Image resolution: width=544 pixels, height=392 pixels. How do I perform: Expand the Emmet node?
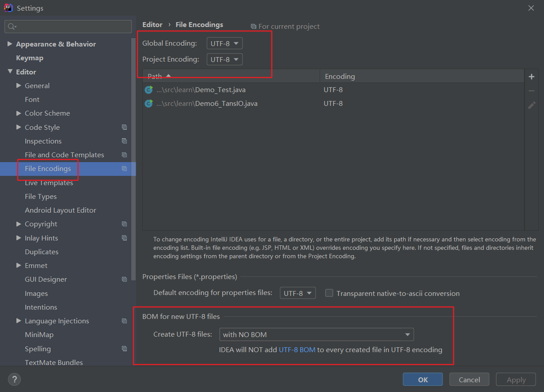[x=19, y=266]
